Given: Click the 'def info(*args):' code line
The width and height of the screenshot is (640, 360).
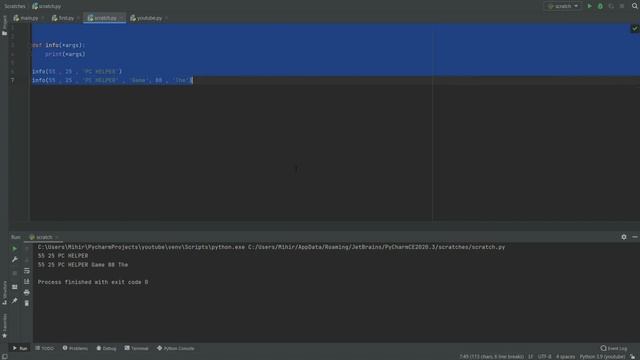Looking at the screenshot, I should (59, 45).
